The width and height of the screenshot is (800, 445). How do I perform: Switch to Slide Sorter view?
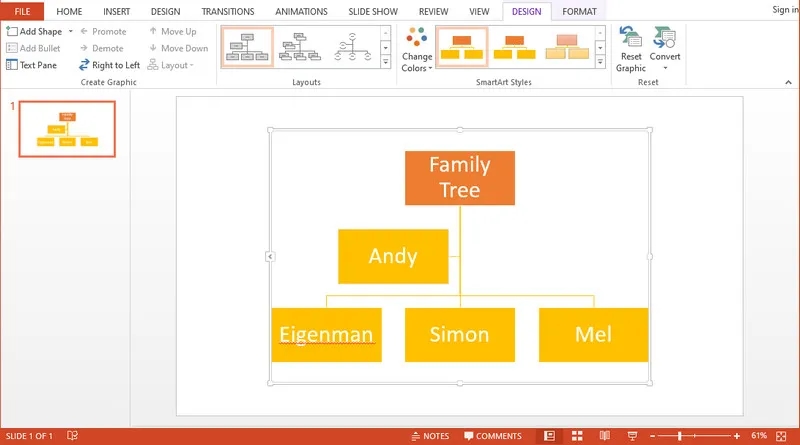point(576,436)
